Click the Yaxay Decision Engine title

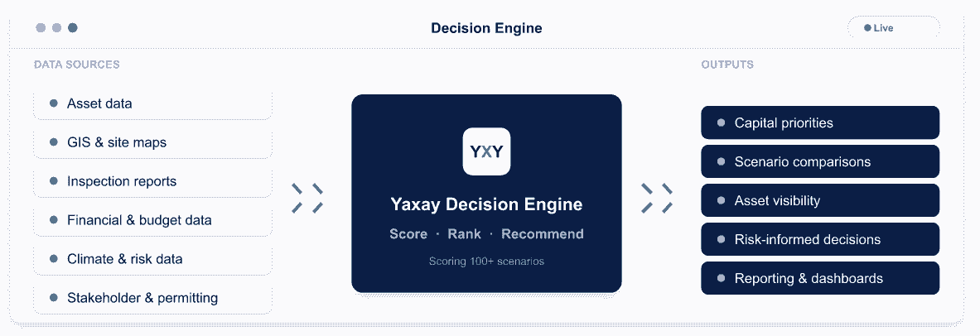tap(486, 204)
